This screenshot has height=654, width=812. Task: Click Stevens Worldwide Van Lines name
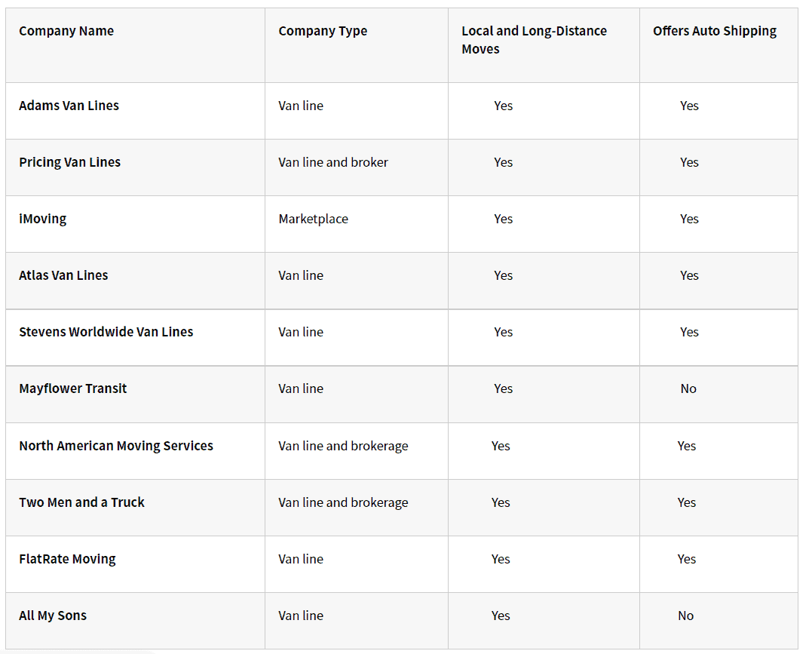tap(106, 332)
